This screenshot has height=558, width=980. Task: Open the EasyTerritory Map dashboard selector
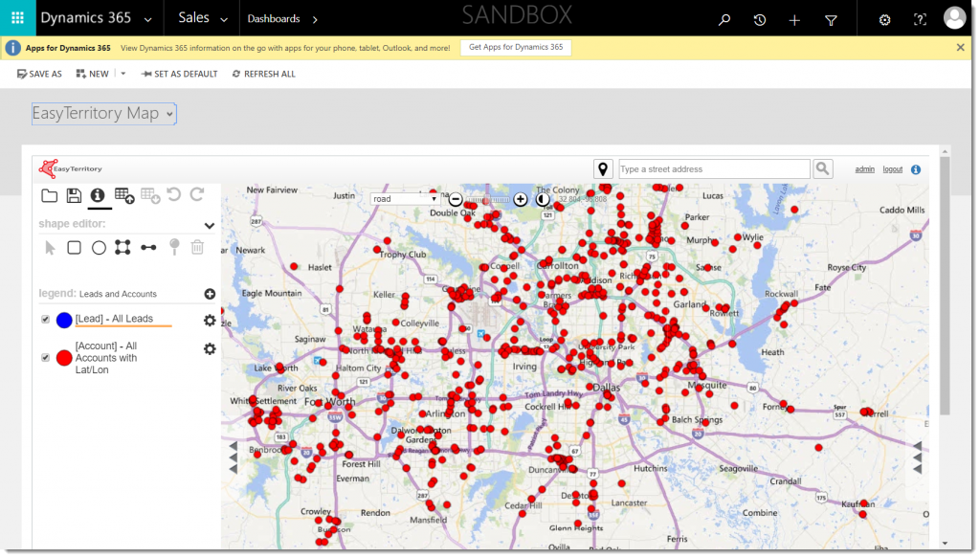click(102, 113)
